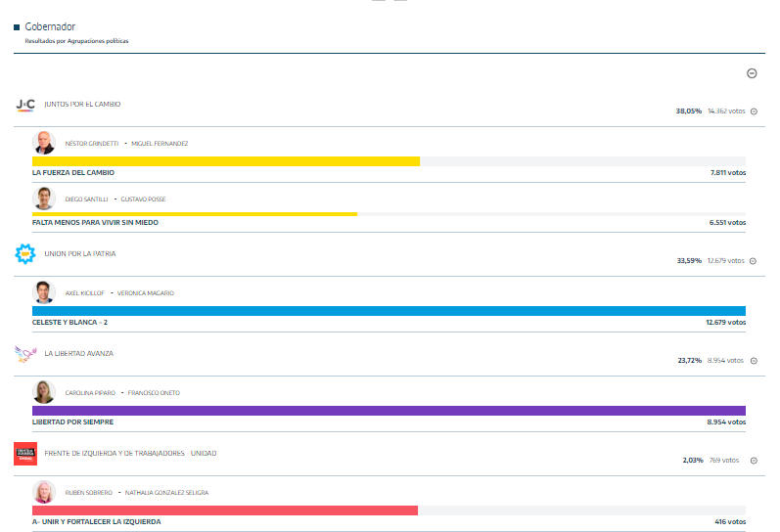
Task: Collapse La Libertad Avanza results
Action: tap(754, 361)
